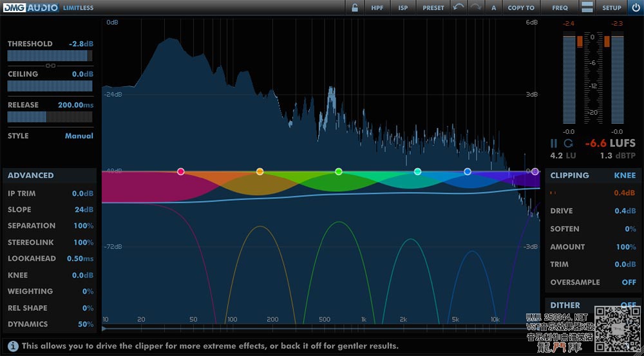644x356 pixels.
Task: Adjust the CEILING slider bar
Action: [50, 86]
